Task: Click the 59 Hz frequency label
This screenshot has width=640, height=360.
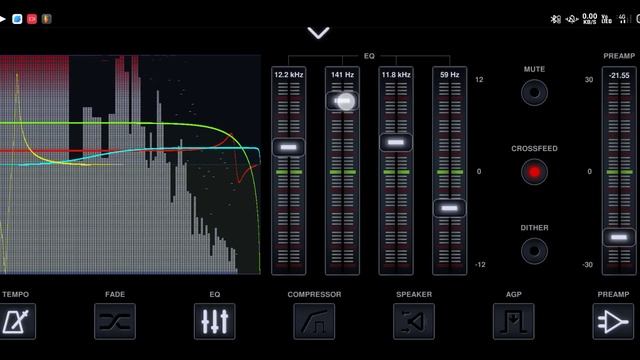Action: click(x=449, y=75)
